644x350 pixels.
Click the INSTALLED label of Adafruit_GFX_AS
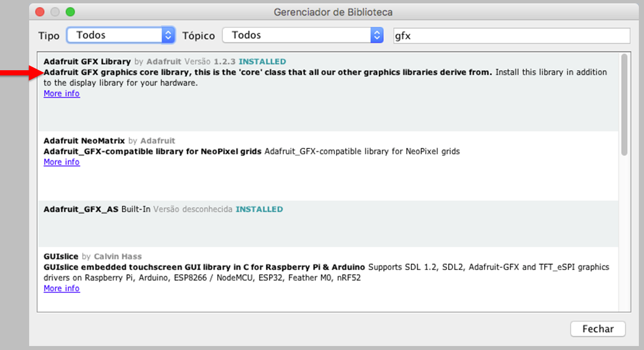pyautogui.click(x=259, y=210)
